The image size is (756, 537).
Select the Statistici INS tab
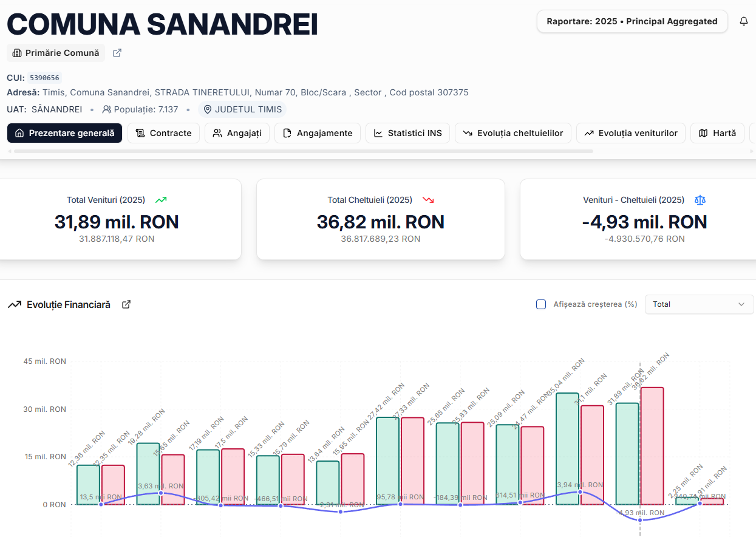(x=407, y=133)
